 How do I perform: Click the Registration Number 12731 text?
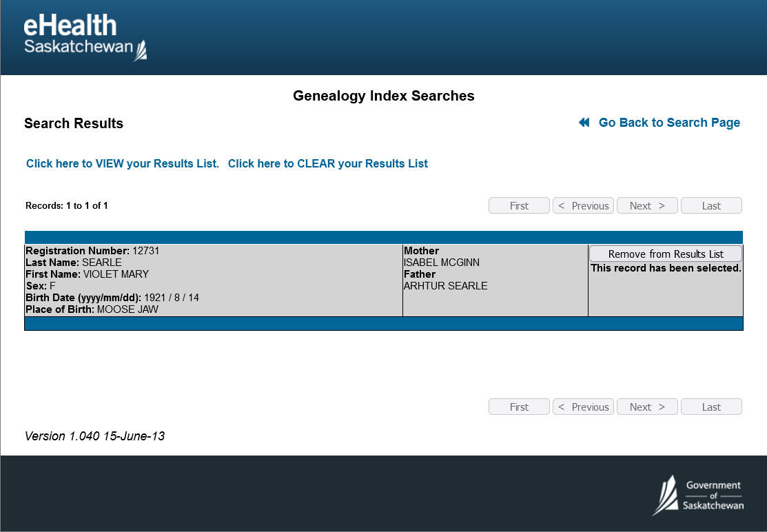(x=92, y=252)
